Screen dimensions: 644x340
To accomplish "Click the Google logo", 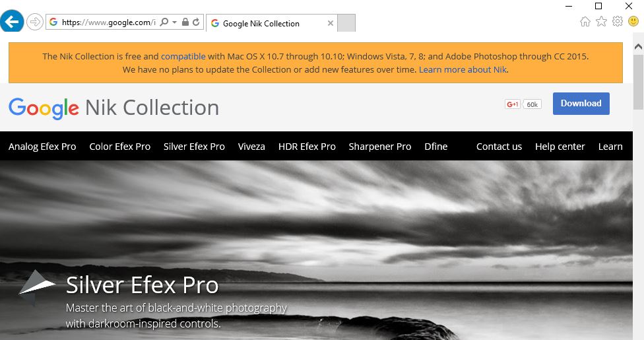I will [x=44, y=108].
